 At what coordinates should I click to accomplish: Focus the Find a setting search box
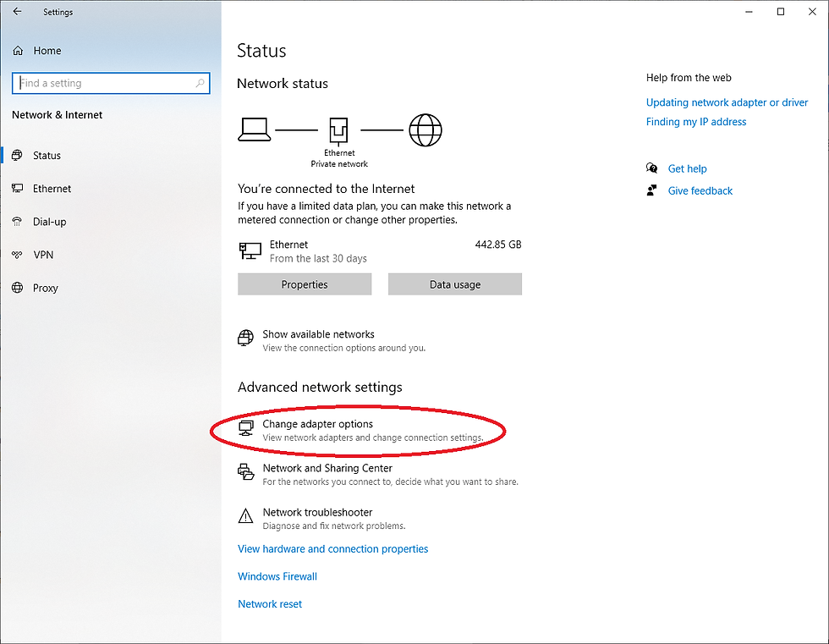[111, 83]
